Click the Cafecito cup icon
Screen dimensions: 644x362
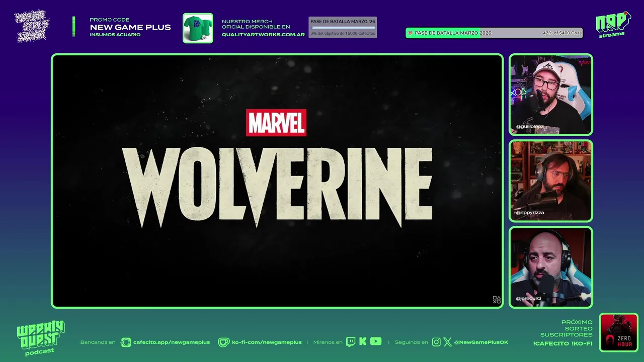pos(126,342)
